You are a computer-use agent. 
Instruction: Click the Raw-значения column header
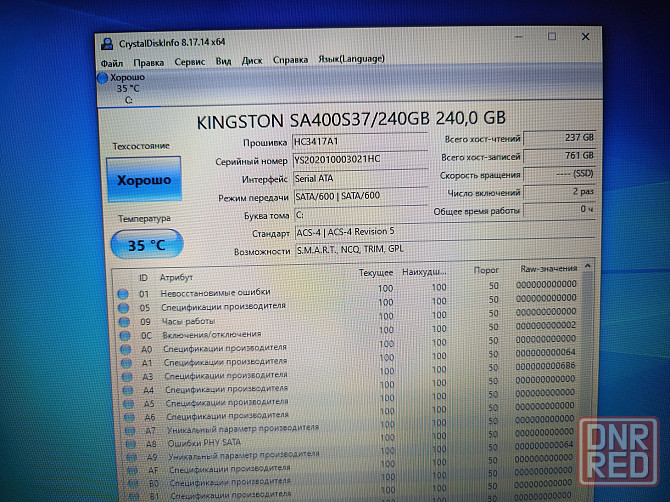pos(548,269)
